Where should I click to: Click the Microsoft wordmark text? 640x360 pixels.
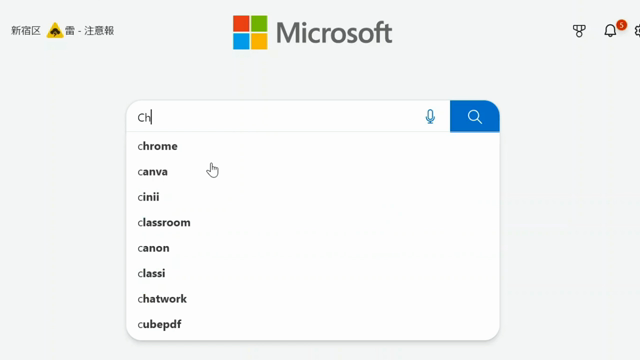pos(334,33)
